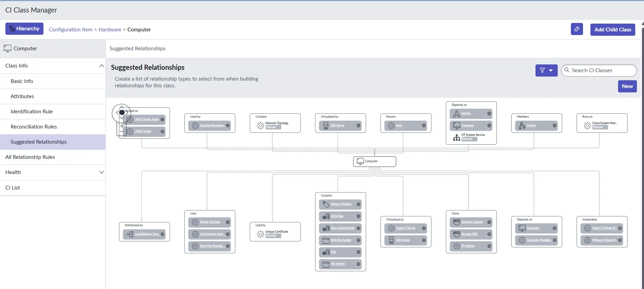Pan the diagram left with navigator arrow
The image size is (644, 289).
[x=117, y=113]
